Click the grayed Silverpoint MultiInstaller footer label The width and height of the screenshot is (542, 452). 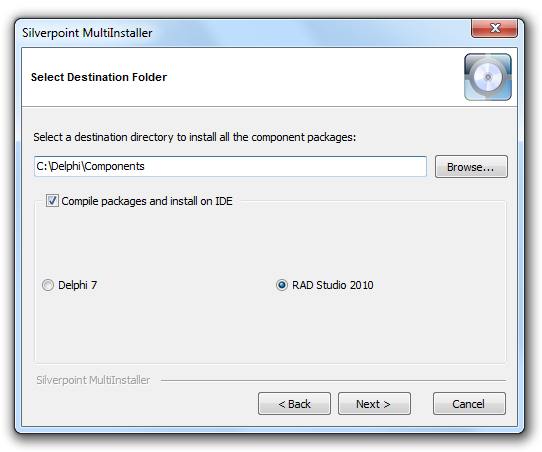[93, 380]
